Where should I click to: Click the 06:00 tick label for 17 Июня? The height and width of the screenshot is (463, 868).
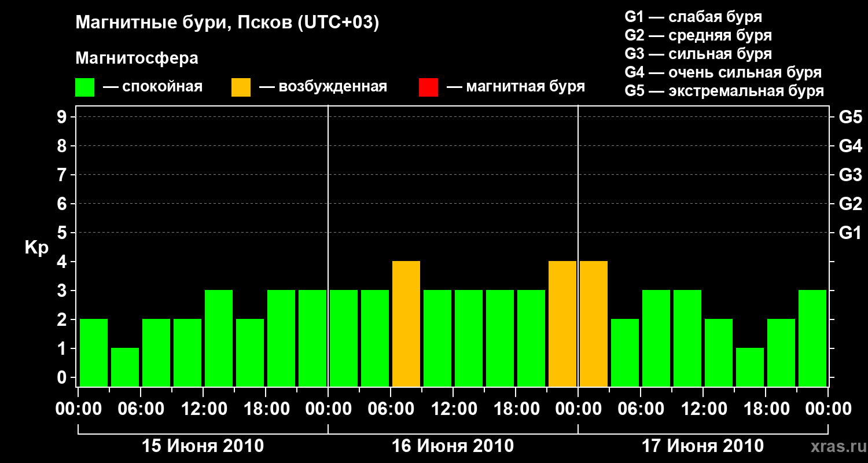(641, 409)
